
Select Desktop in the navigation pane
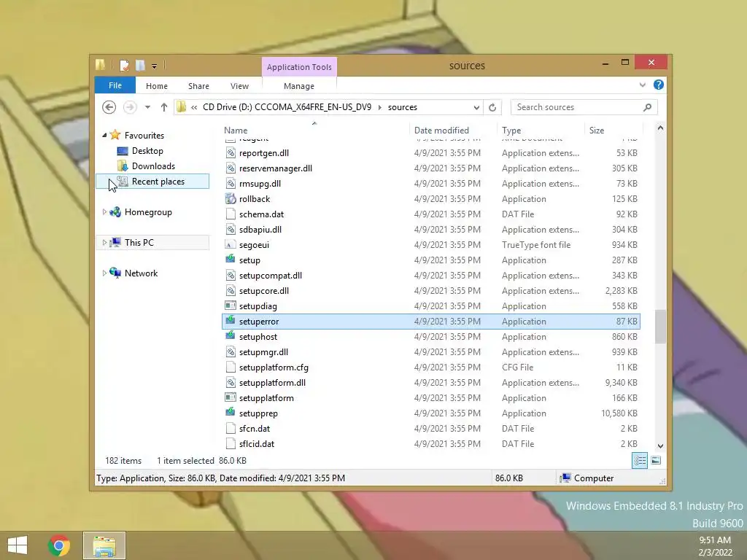click(x=147, y=151)
